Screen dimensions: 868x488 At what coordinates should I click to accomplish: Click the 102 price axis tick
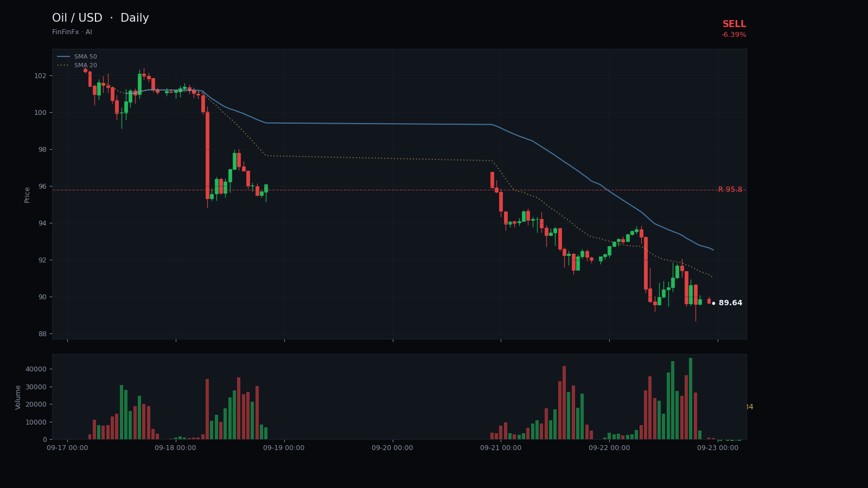point(41,75)
